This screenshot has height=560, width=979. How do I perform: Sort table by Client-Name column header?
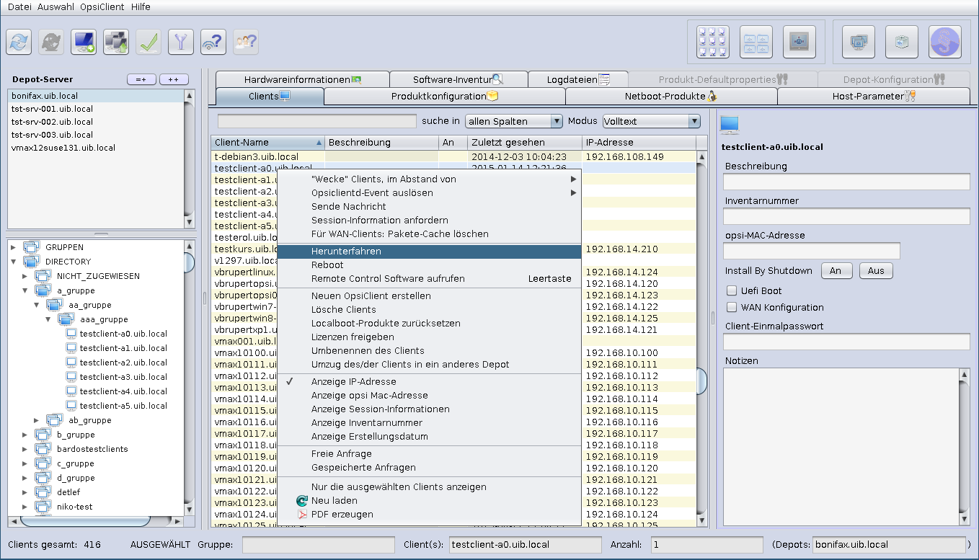click(268, 143)
